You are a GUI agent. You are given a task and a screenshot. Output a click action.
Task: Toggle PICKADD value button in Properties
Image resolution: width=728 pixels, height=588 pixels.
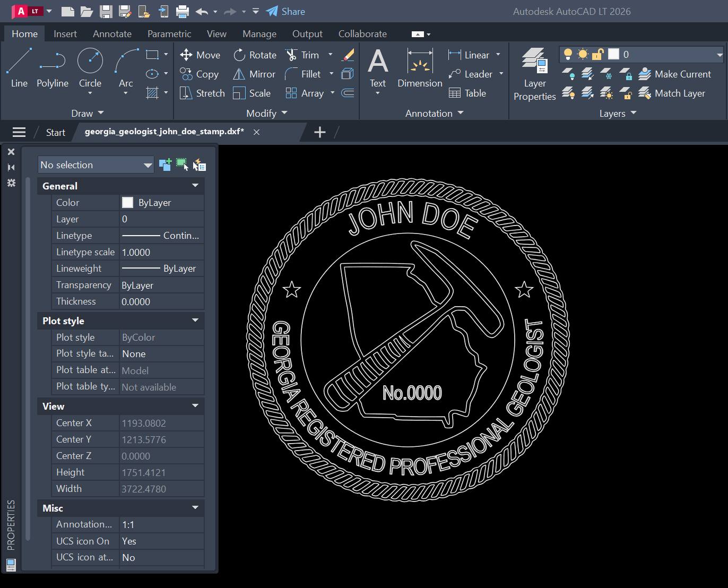click(165, 165)
